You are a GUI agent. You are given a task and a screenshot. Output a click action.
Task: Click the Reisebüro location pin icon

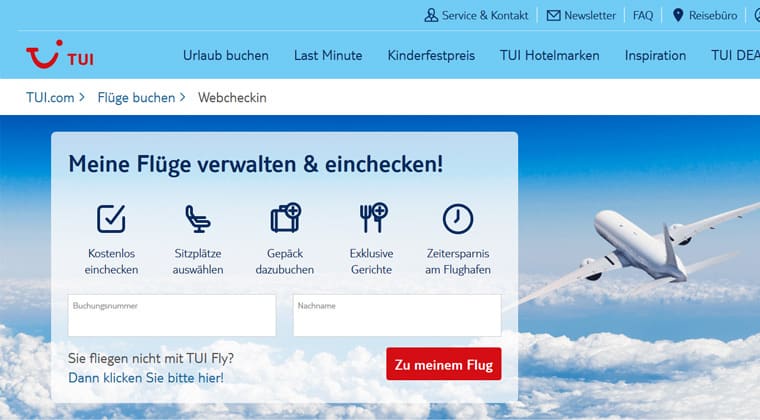[x=678, y=15]
